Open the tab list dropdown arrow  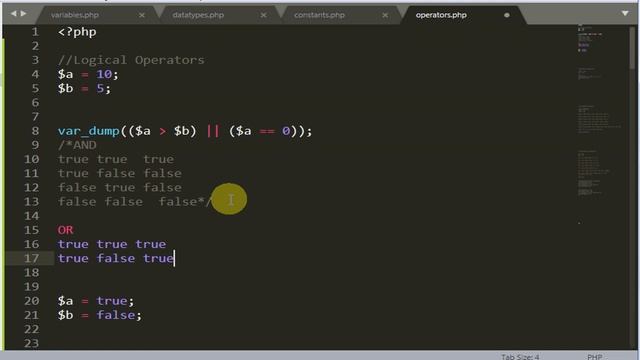tap(625, 13)
